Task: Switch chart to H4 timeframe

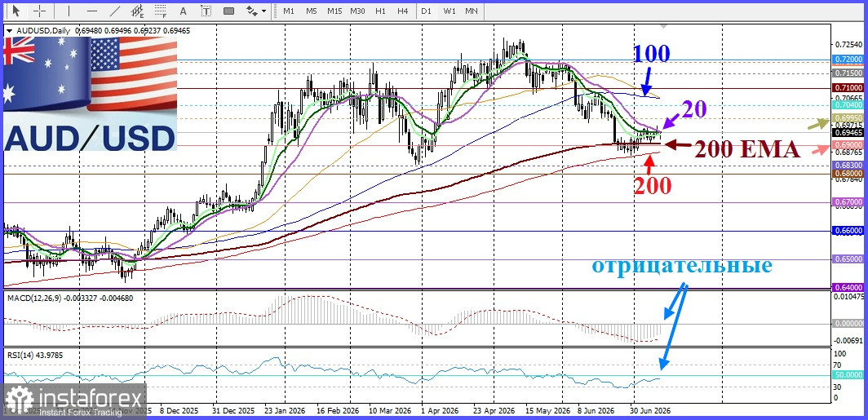Action: (x=402, y=11)
